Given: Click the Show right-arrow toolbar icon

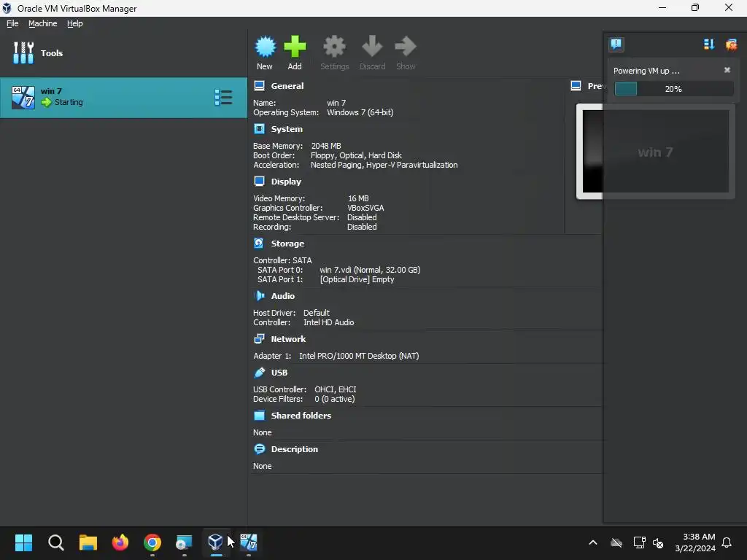Looking at the screenshot, I should coord(406,47).
